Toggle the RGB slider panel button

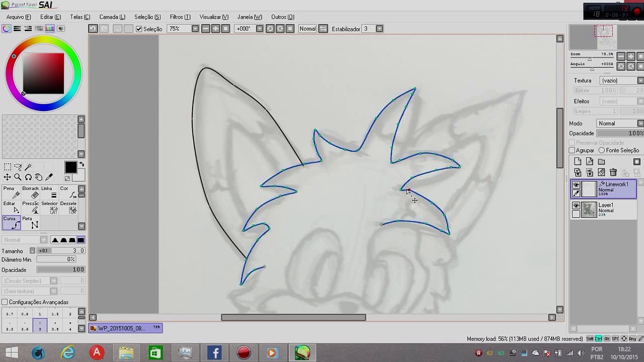click(17, 29)
